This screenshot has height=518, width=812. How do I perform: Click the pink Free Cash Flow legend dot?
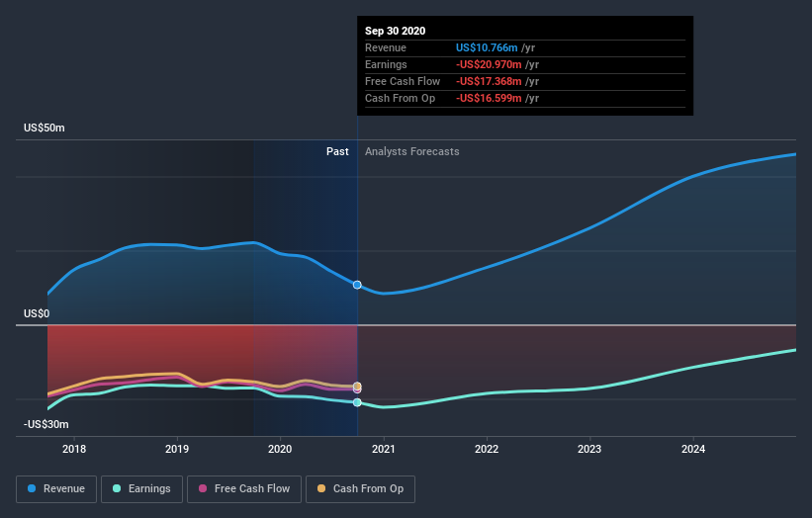click(203, 488)
